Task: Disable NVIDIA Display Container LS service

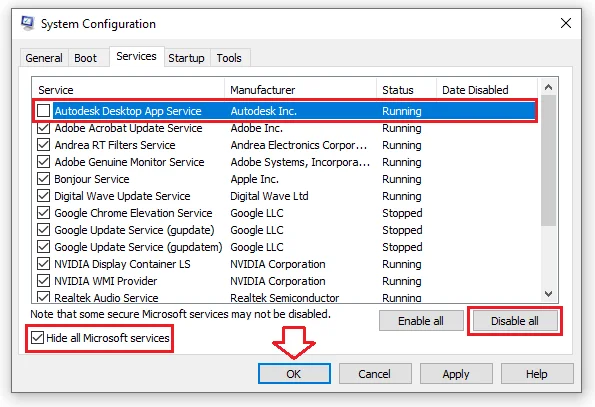Action: 43,264
